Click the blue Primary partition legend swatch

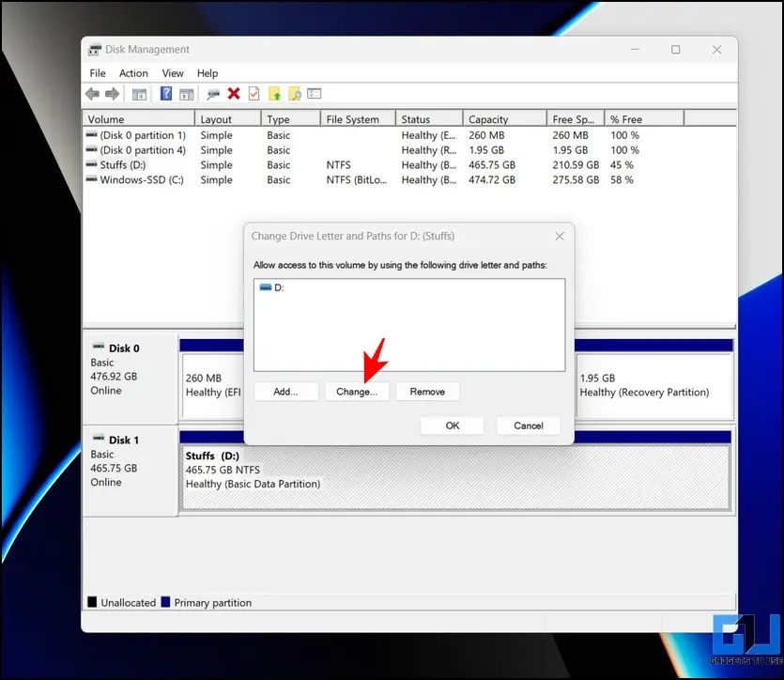(165, 601)
